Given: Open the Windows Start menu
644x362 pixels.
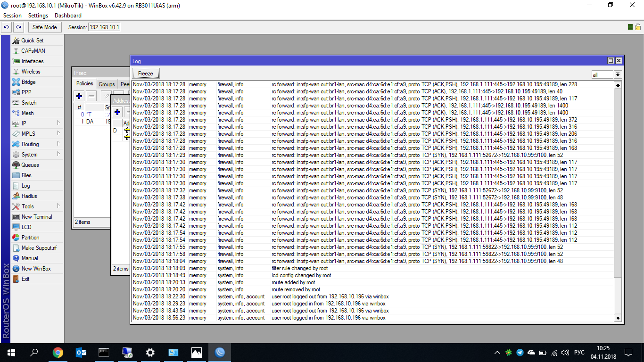Looking at the screenshot, I should tap(11, 353).
